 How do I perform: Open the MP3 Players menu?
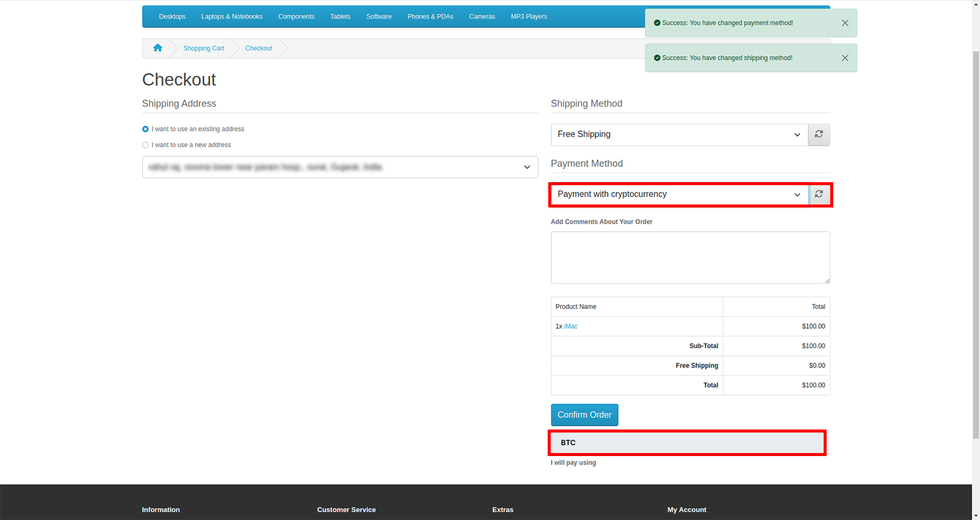pyautogui.click(x=529, y=17)
